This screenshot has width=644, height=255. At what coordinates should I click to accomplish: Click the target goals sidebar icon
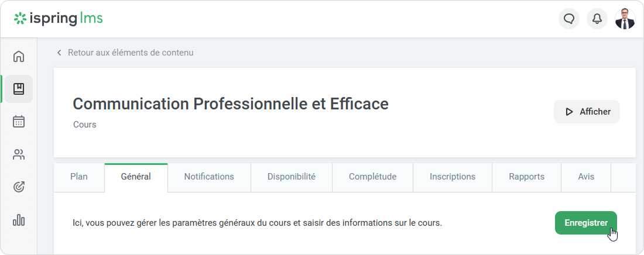19,187
